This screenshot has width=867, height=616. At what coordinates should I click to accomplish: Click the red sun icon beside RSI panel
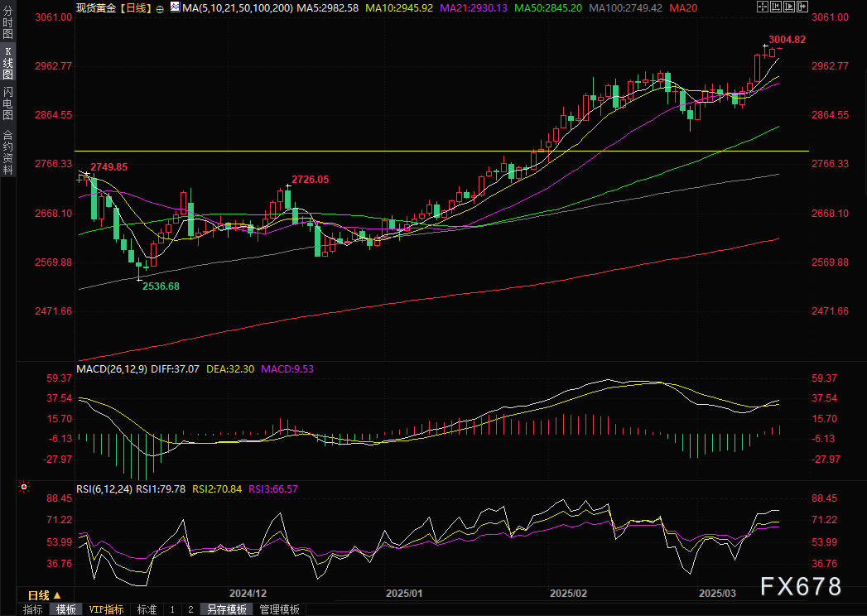[x=23, y=488]
